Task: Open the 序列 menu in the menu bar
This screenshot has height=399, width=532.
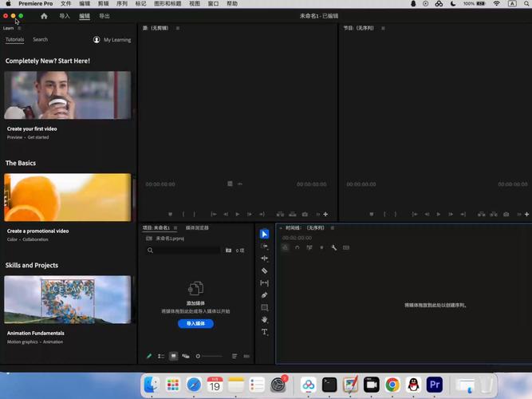Action: [x=122, y=4]
